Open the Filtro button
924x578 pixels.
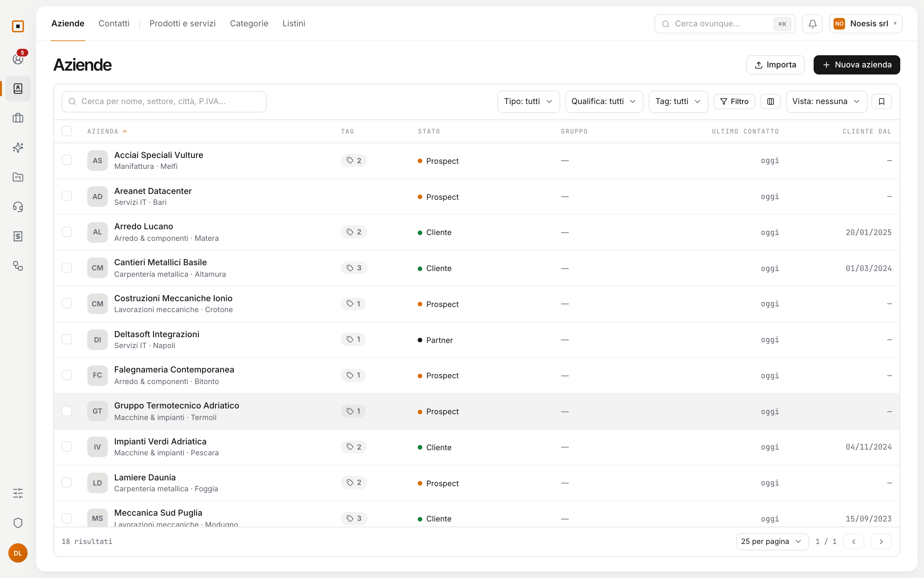point(734,101)
